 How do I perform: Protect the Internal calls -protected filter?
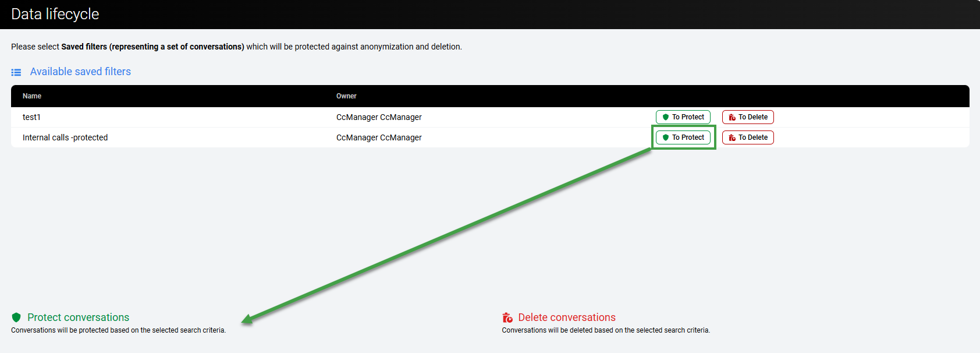683,137
